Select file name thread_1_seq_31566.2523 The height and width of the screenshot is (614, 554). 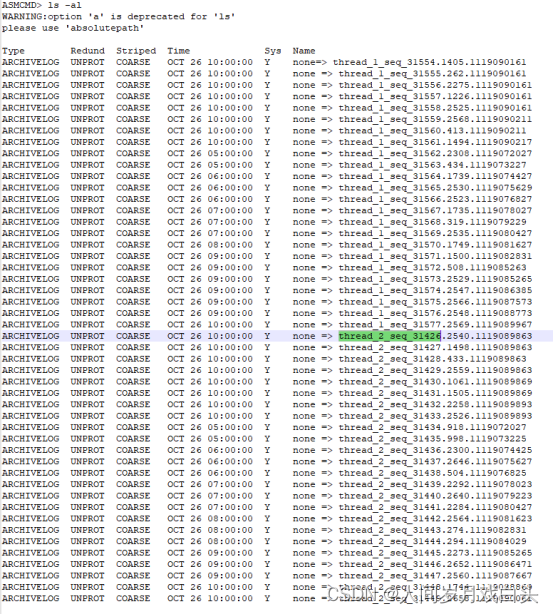click(x=435, y=199)
